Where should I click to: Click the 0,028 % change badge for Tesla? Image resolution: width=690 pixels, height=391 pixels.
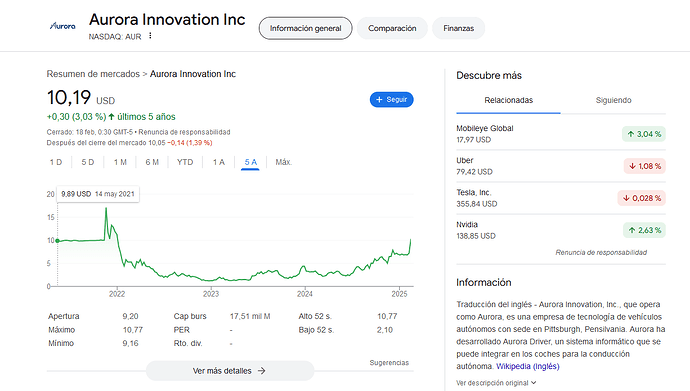pos(642,198)
